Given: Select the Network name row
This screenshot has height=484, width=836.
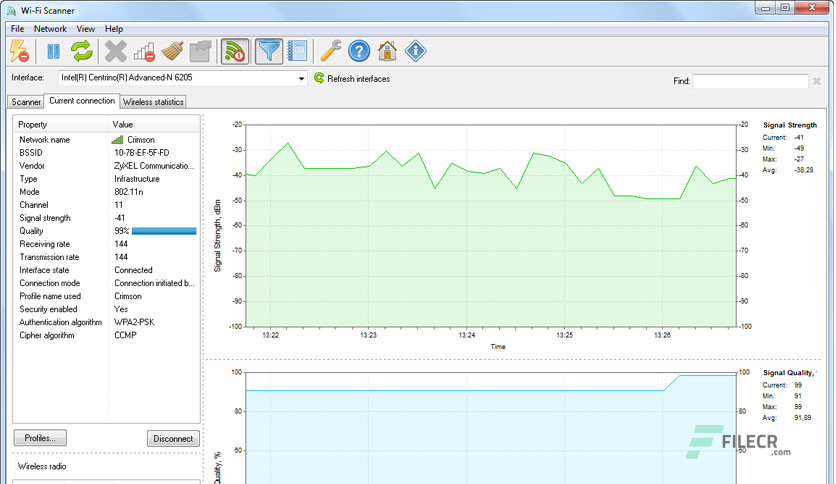Looking at the screenshot, I should [x=107, y=140].
